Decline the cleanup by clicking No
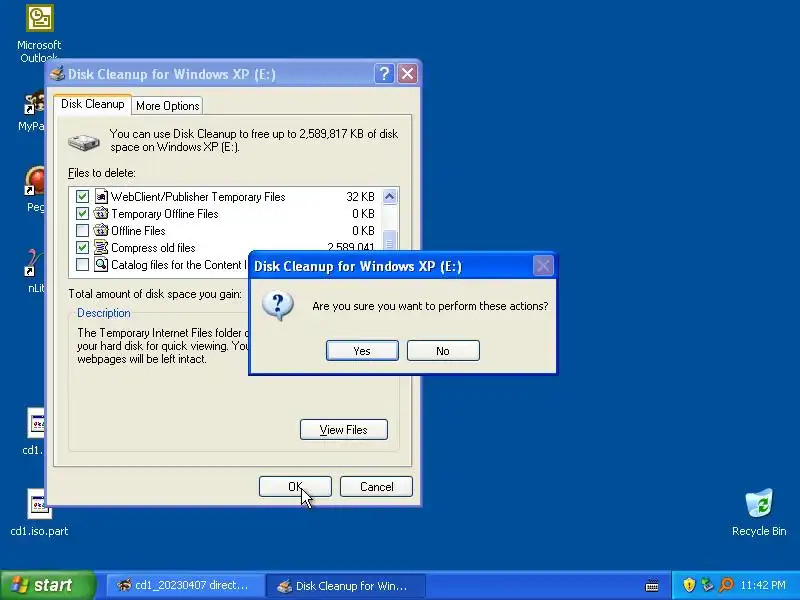Image resolution: width=800 pixels, height=600 pixels. pos(443,351)
